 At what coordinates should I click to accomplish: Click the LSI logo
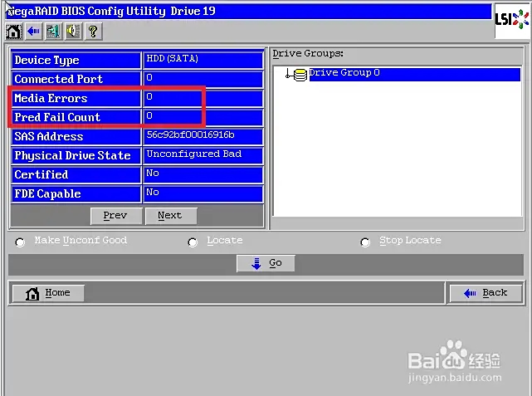tap(512, 20)
